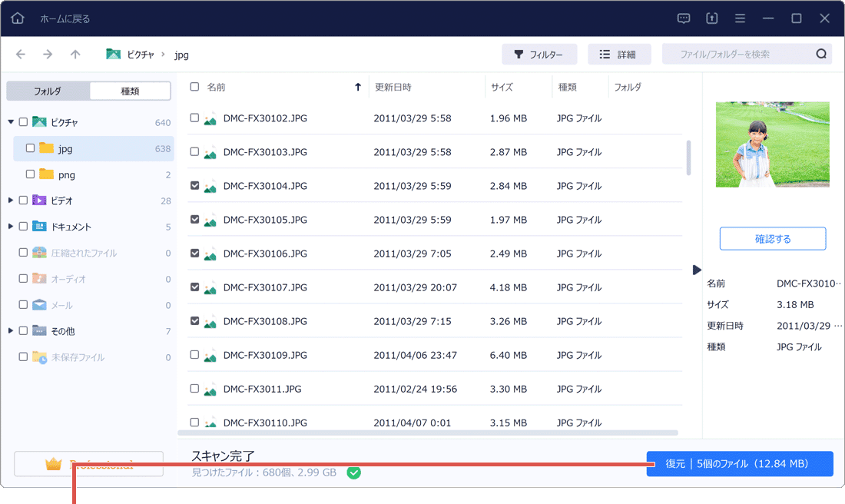Click the export/share icon in the title bar
This screenshot has height=504, width=845.
pyautogui.click(x=711, y=18)
